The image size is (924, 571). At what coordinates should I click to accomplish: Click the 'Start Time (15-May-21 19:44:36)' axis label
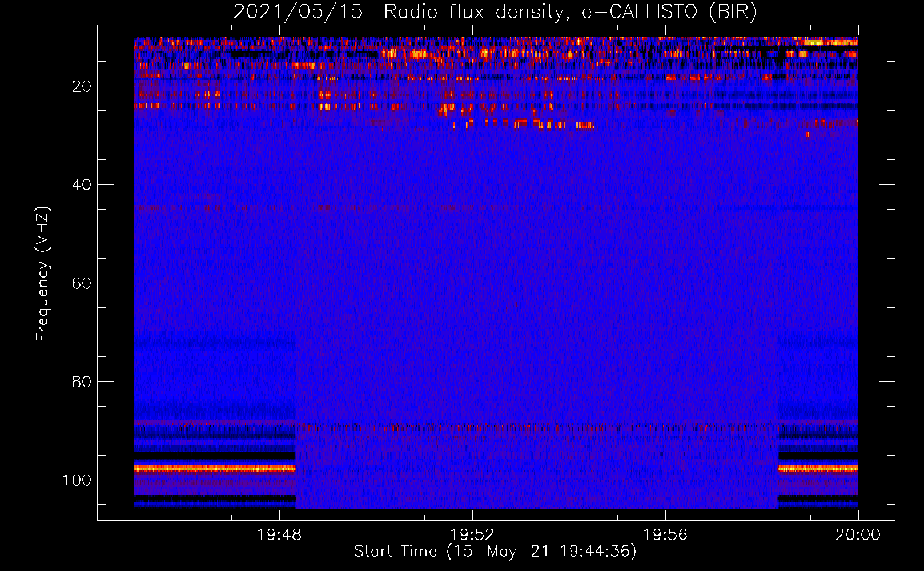tap(495, 552)
